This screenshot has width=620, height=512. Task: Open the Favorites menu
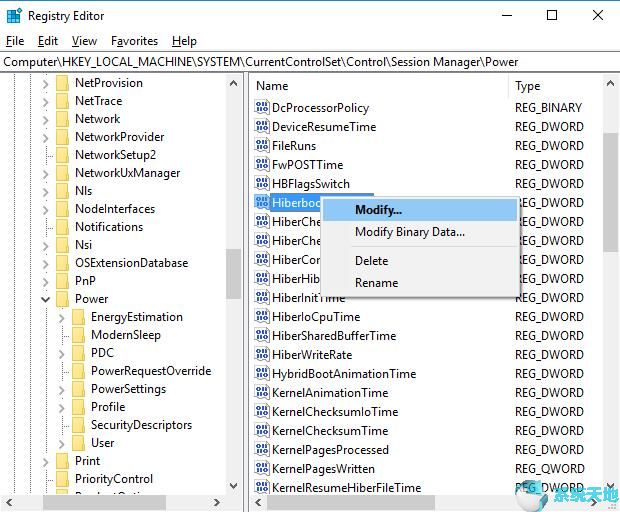(134, 41)
